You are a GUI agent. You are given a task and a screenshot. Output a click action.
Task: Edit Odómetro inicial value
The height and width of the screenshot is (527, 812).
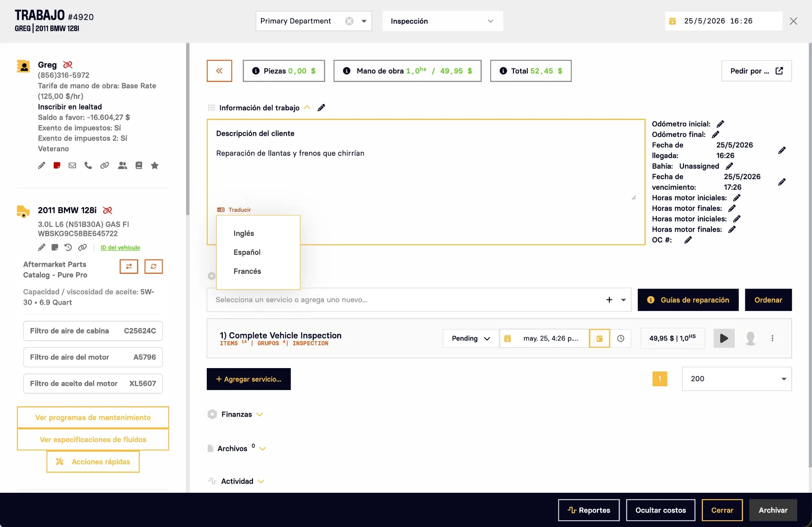[x=721, y=124]
